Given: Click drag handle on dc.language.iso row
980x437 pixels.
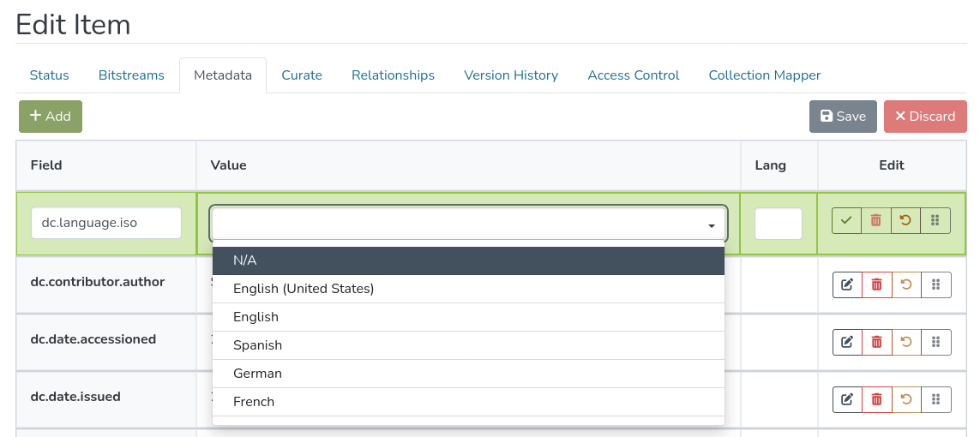Looking at the screenshot, I should click(935, 221).
